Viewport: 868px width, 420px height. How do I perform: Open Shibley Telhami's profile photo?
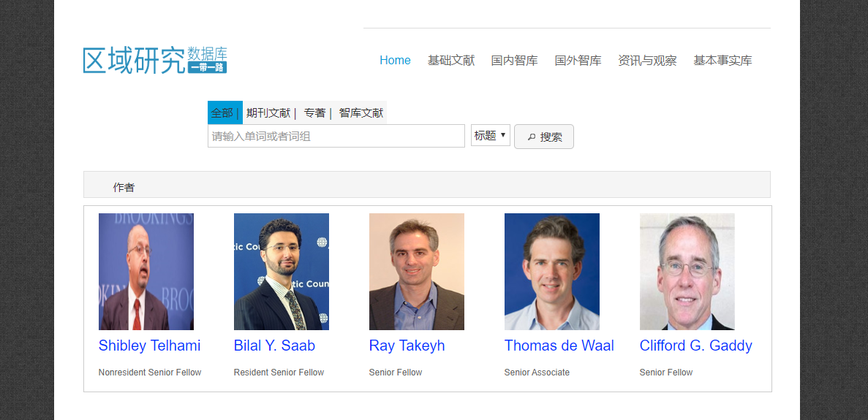(x=146, y=272)
